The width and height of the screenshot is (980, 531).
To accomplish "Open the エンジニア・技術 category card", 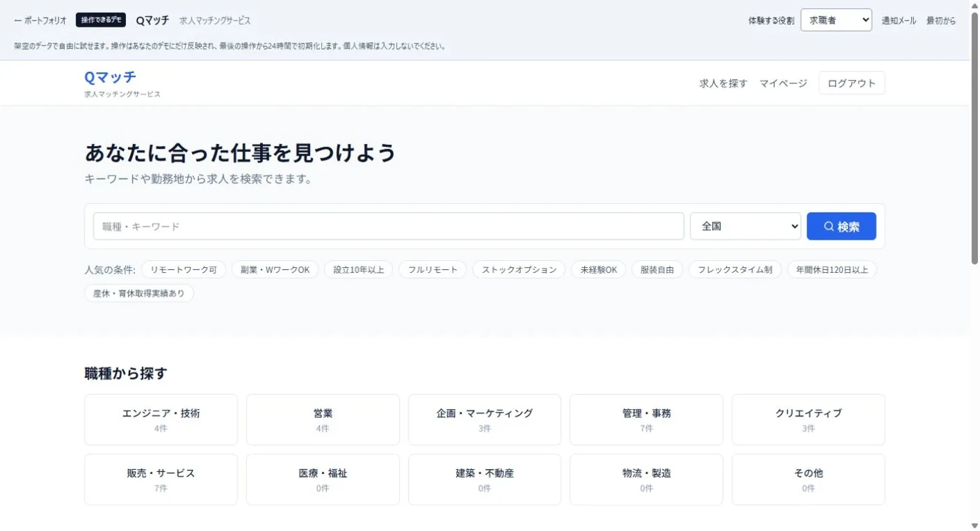I will pyautogui.click(x=161, y=420).
